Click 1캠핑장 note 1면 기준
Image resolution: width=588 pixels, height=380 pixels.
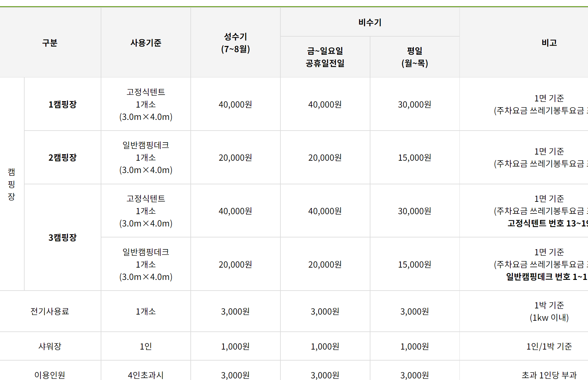point(549,98)
